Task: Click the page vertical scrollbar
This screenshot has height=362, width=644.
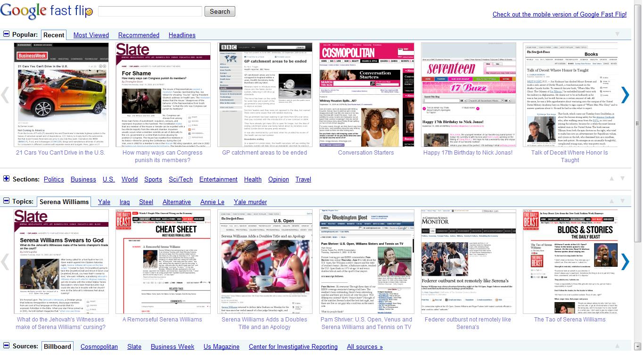Action: click(638, 123)
